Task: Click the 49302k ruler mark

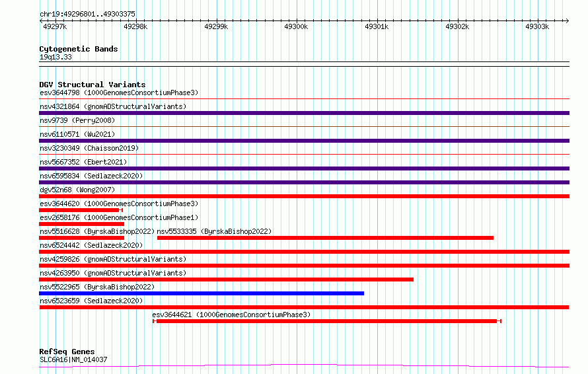Action: (457, 26)
